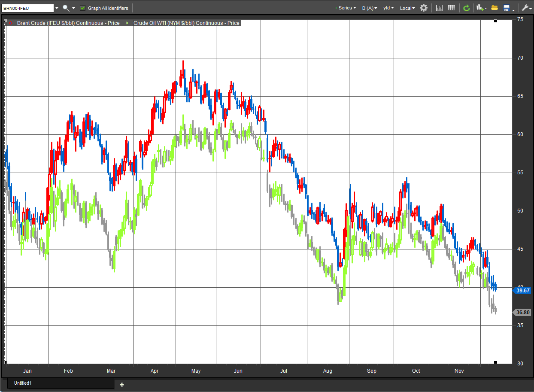
Task: Click the magnifying glass search icon
Action: pyautogui.click(x=66, y=8)
